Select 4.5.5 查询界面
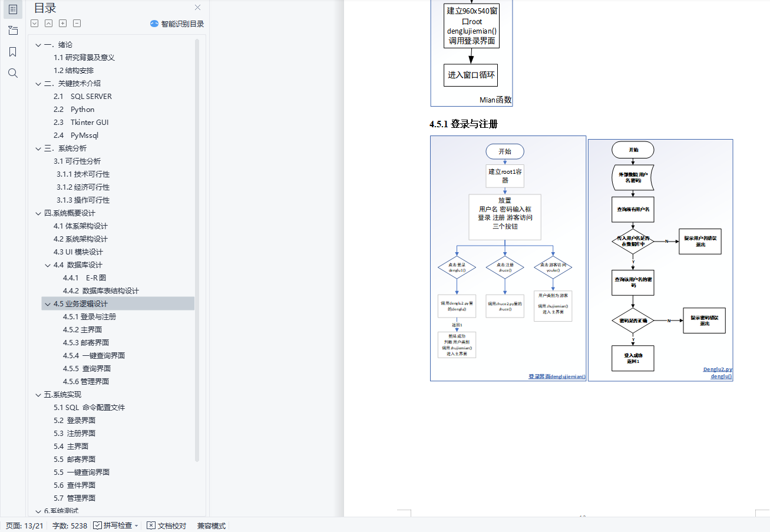 (x=87, y=369)
